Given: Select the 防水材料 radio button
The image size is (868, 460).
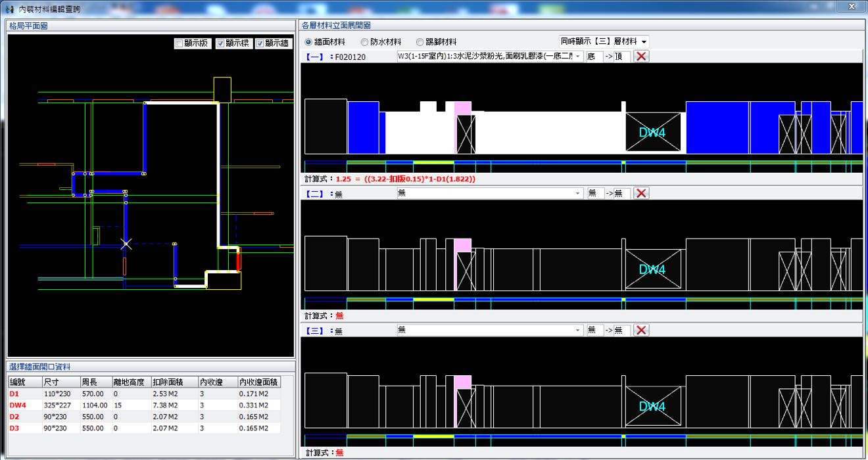Looking at the screenshot, I should tap(374, 42).
